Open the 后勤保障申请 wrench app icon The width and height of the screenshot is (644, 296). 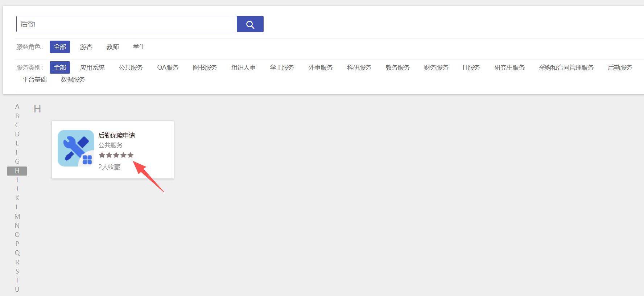click(76, 148)
